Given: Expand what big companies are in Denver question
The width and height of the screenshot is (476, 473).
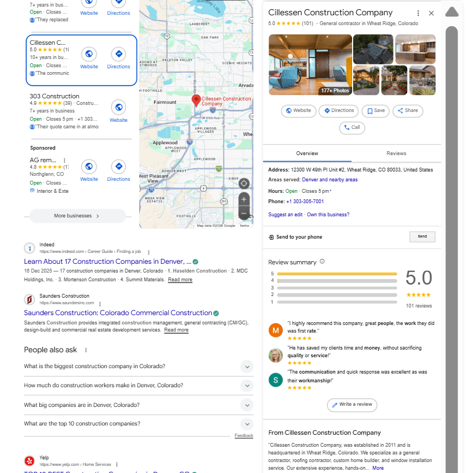Looking at the screenshot, I should tap(247, 405).
